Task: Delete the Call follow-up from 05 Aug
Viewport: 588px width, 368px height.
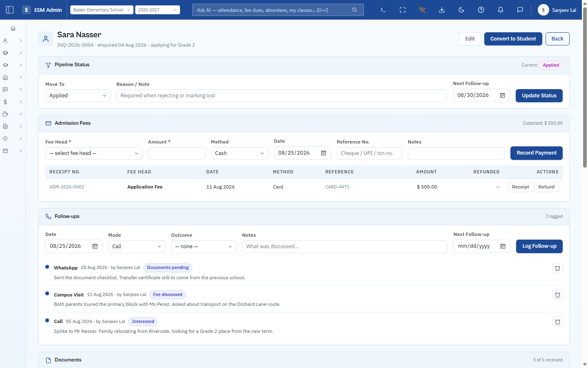Action: click(557, 322)
